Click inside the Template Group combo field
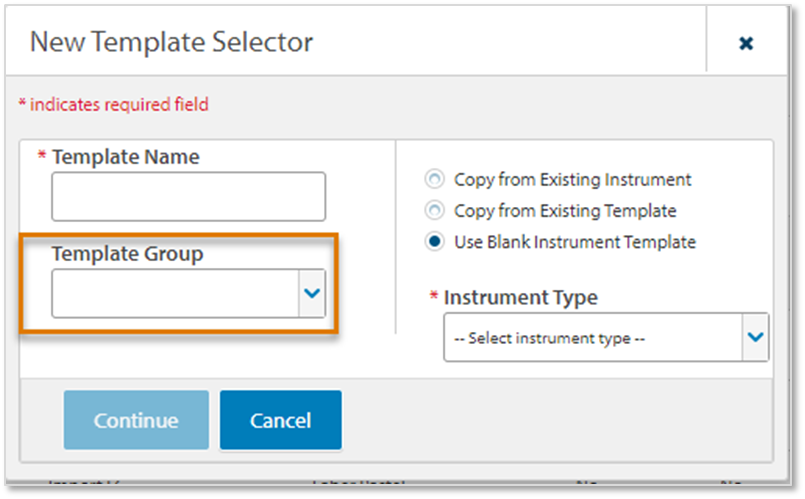The image size is (805, 499). click(175, 293)
